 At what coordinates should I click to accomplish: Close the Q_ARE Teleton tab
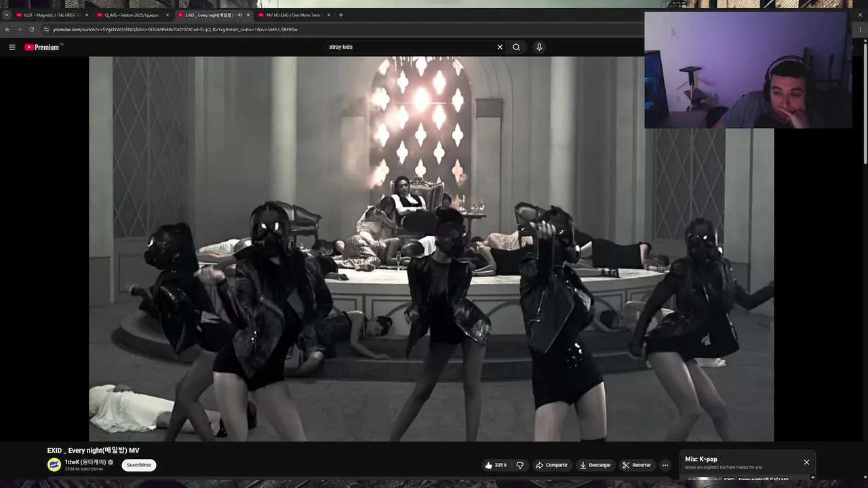coord(167,15)
